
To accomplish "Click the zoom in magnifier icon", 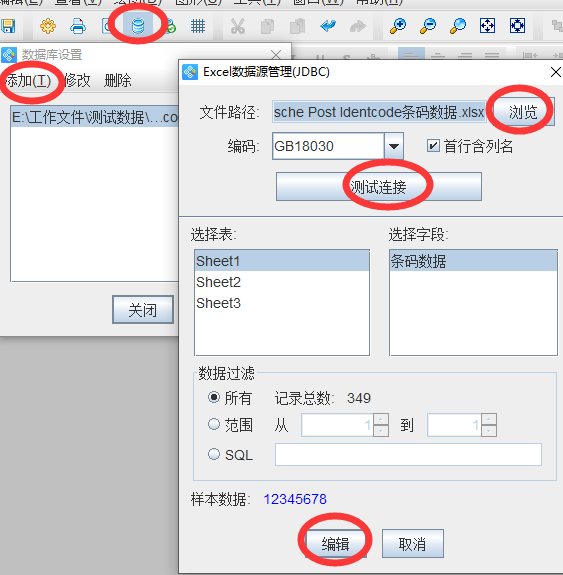I will click(x=398, y=26).
